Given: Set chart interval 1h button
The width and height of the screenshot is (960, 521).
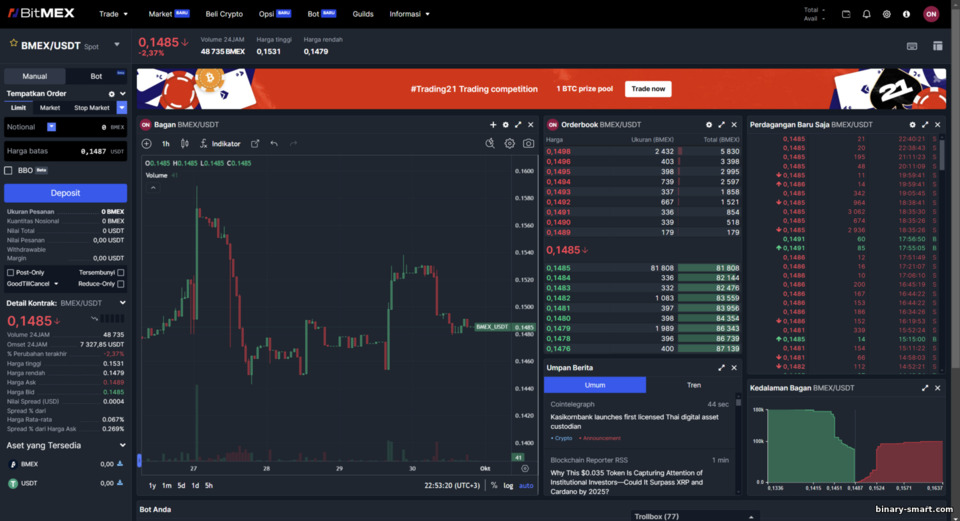Looking at the screenshot, I should coord(165,144).
